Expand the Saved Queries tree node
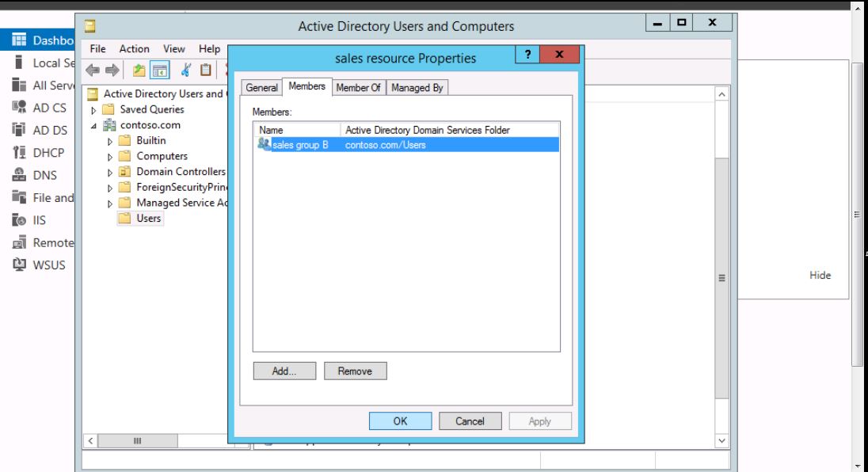868x472 pixels. (93, 110)
